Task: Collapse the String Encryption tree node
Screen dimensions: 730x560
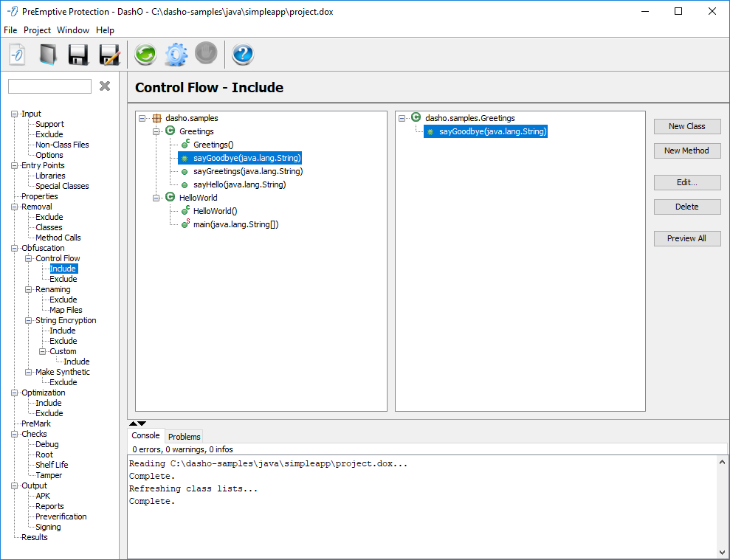Action: tap(28, 321)
